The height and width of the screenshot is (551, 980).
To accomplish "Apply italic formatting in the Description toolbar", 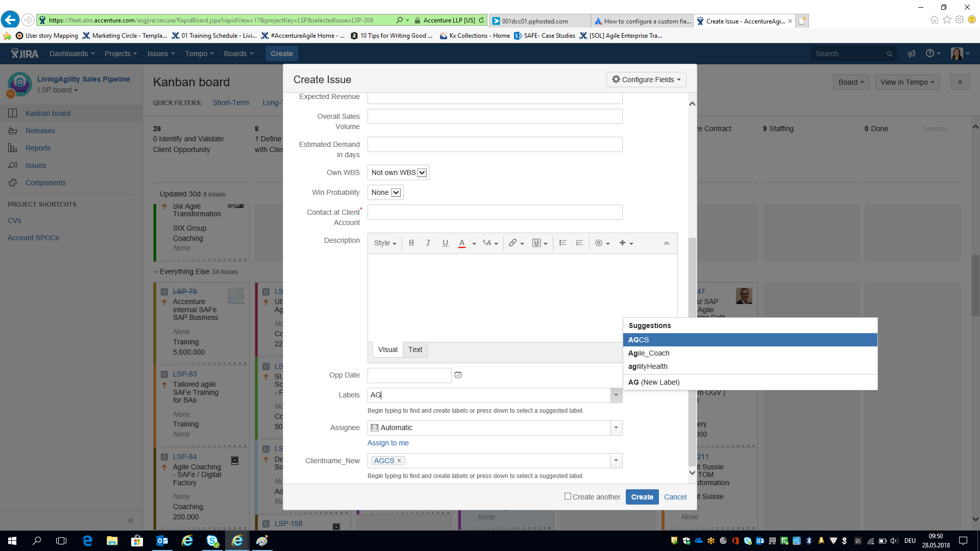I will click(428, 243).
